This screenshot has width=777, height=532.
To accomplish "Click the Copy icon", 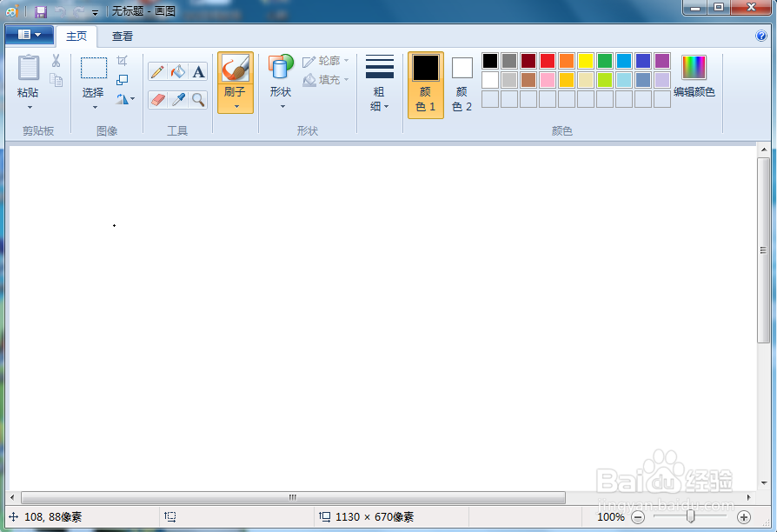I will coord(56,80).
